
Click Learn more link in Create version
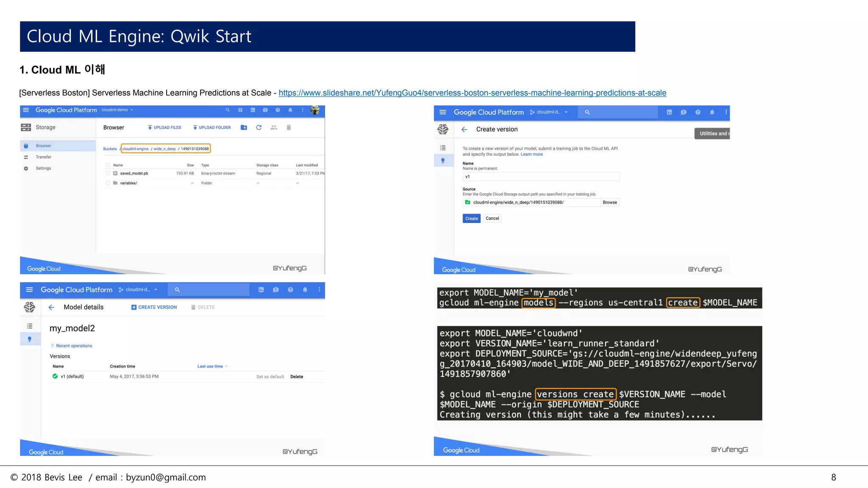pos(531,155)
